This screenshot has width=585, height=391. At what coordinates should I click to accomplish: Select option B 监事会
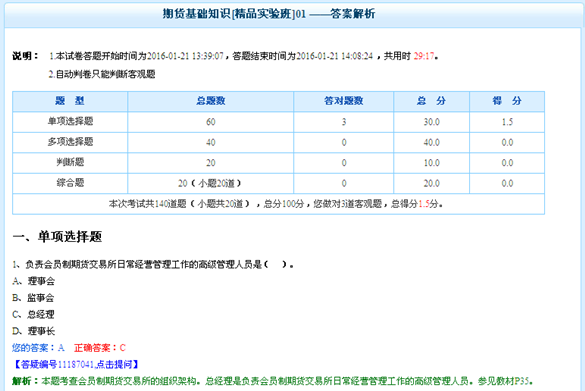34,298
